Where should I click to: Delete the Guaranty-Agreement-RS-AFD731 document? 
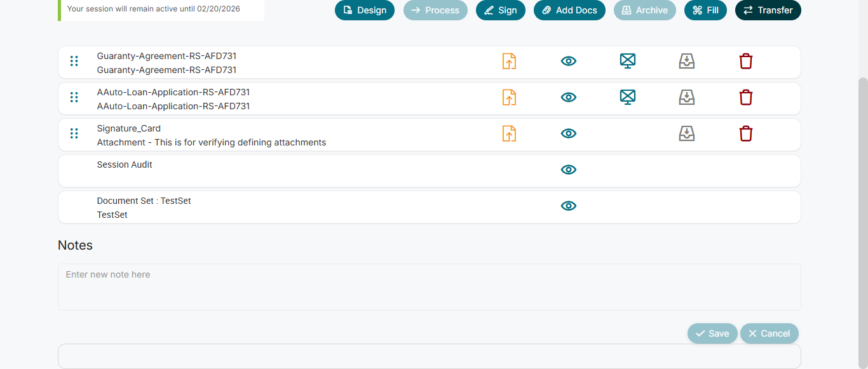click(746, 61)
